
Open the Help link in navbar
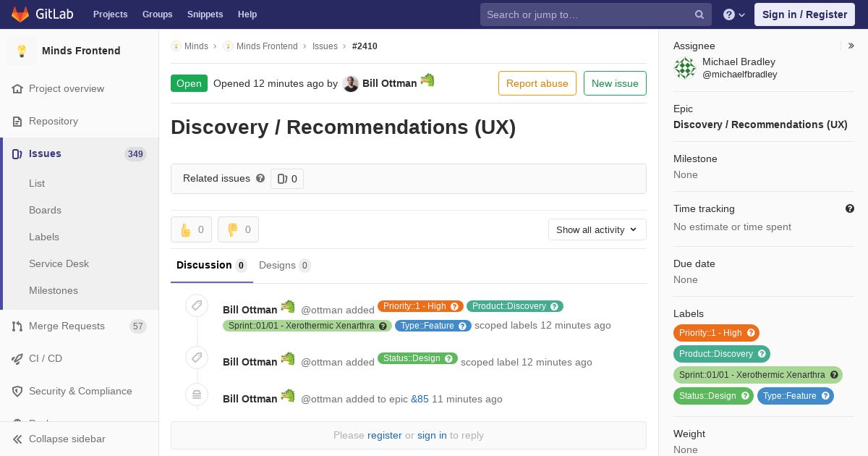247,14
